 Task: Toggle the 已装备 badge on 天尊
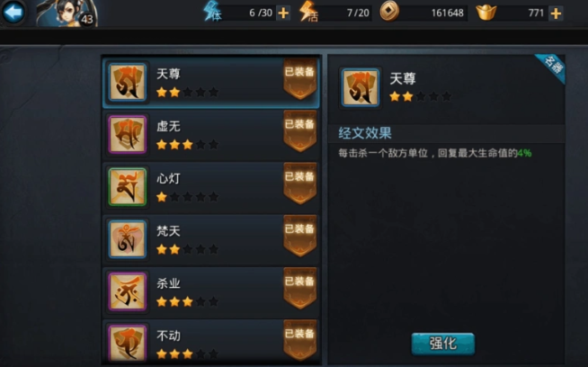[299, 79]
